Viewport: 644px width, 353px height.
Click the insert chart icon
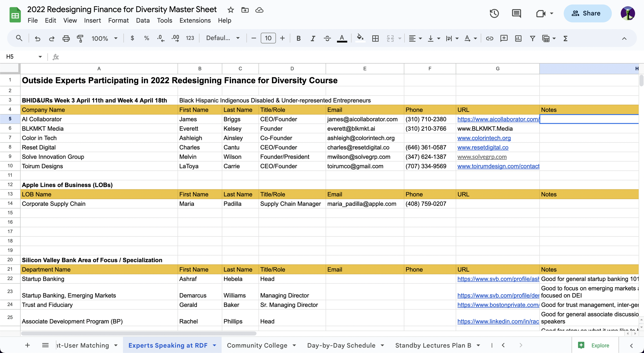pyautogui.click(x=518, y=38)
